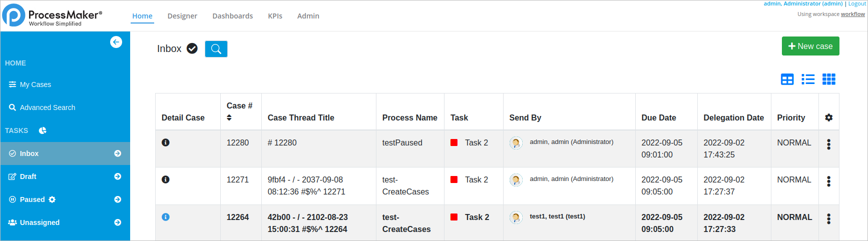
Task: Open actions menu for case 12271
Action: 828,181
